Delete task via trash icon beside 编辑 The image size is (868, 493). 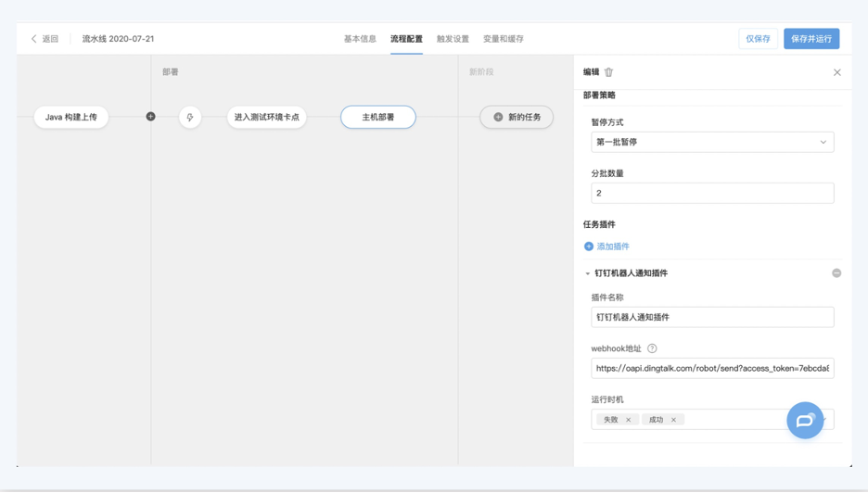click(609, 72)
